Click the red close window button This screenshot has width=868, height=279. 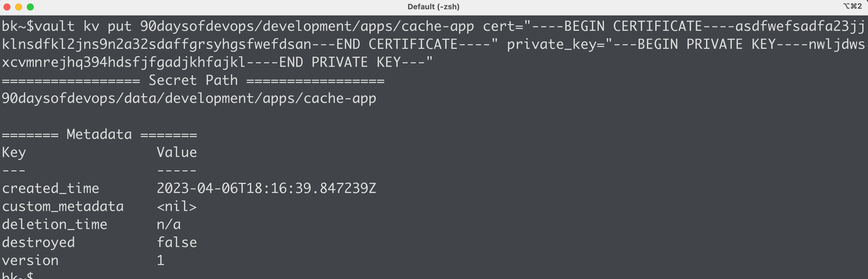tap(7, 7)
